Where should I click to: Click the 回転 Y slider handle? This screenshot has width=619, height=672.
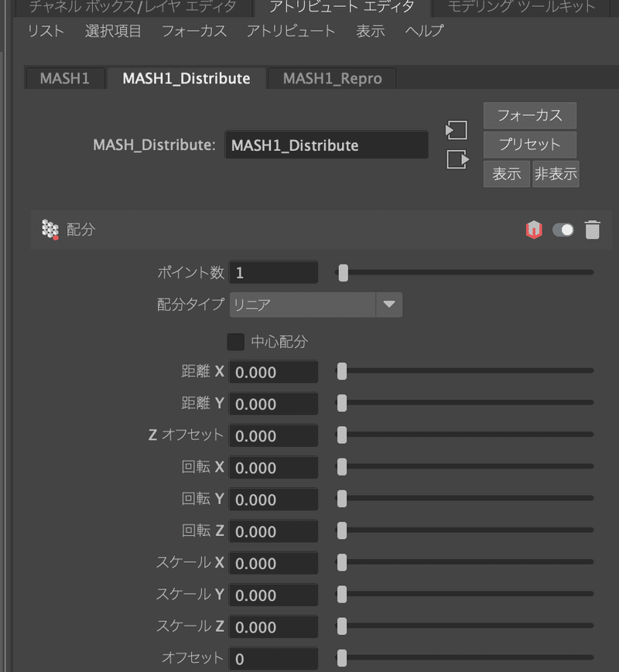coord(342,499)
